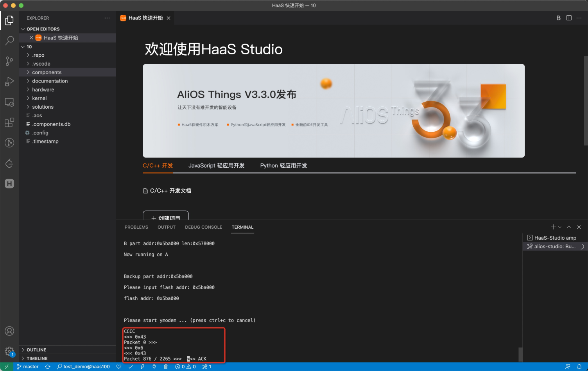The height and width of the screenshot is (371, 588).
Task: Expand the OUTLINE section
Action: pos(67,350)
